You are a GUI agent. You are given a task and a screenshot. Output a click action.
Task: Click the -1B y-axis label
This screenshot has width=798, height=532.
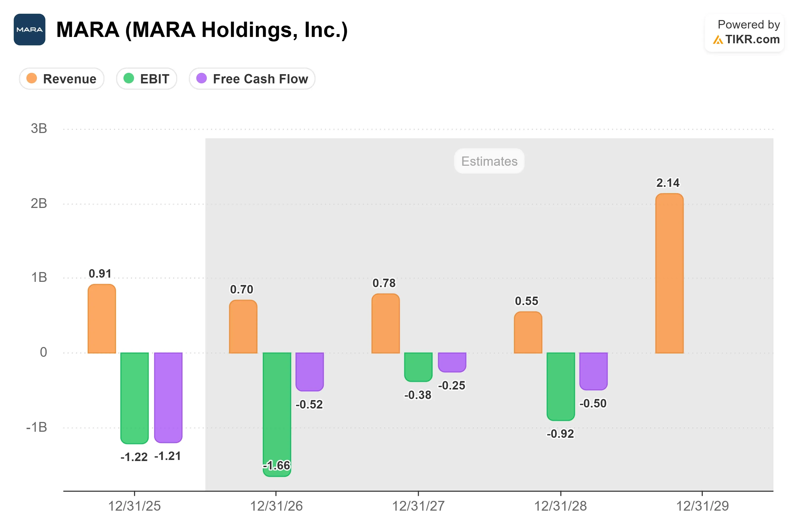point(37,427)
